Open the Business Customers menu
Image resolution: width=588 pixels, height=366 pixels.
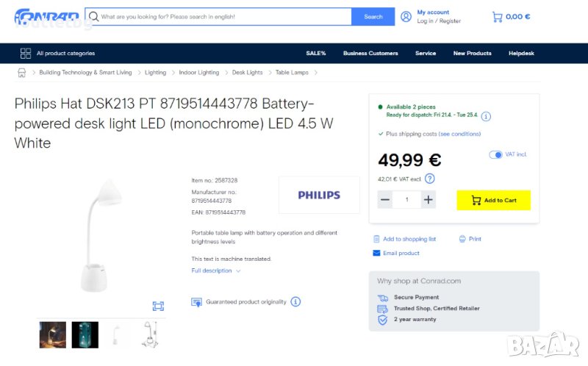tap(370, 53)
